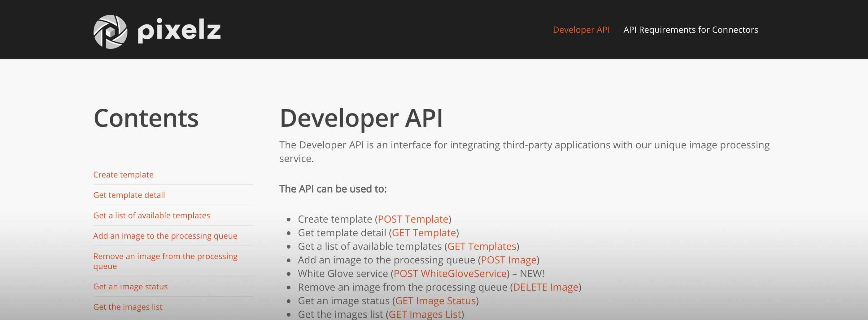Open the POST WhiteGloveService link
Screen dimensions: 868x320
pyautogui.click(x=451, y=273)
